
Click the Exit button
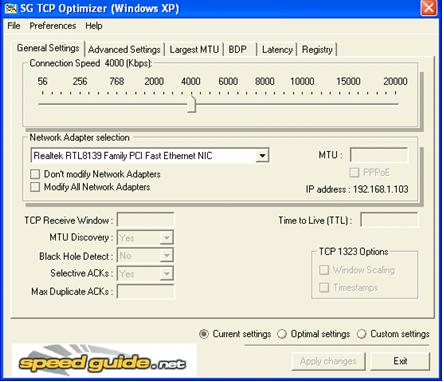400,361
